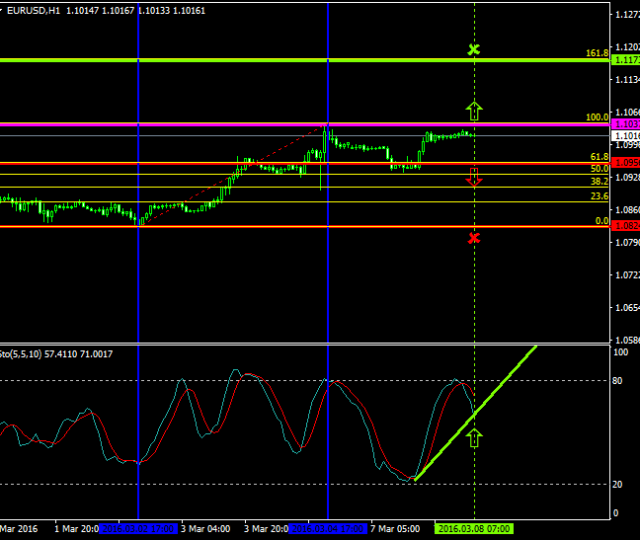640x540 pixels.
Task: Click the 0.0 Fibonacci level label
Action: click(x=601, y=221)
